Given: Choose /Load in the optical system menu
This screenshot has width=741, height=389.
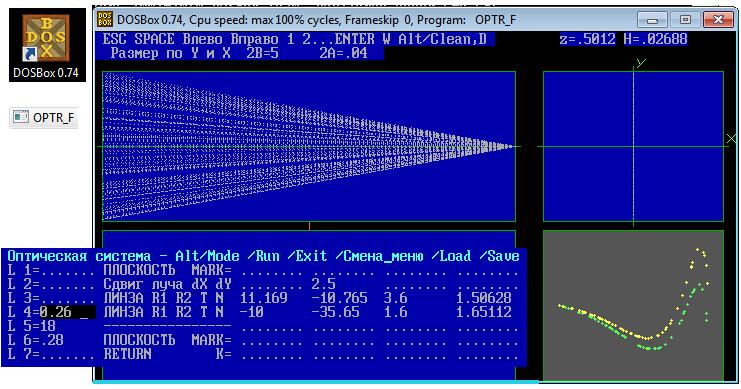Looking at the screenshot, I should pyautogui.click(x=451, y=256).
